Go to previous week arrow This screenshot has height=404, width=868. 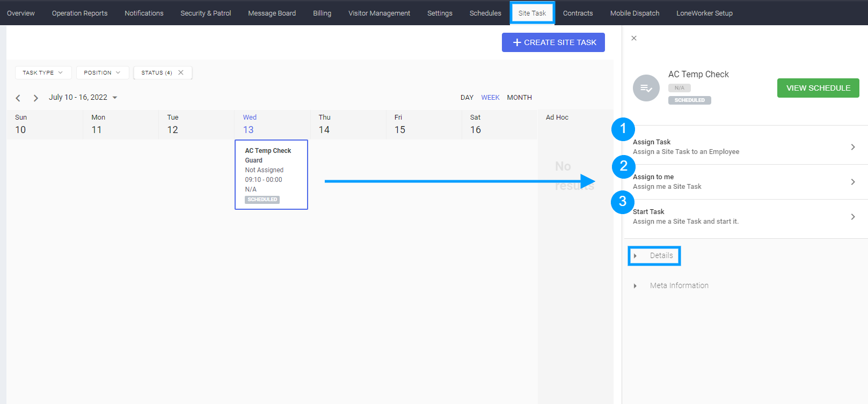pyautogui.click(x=18, y=98)
